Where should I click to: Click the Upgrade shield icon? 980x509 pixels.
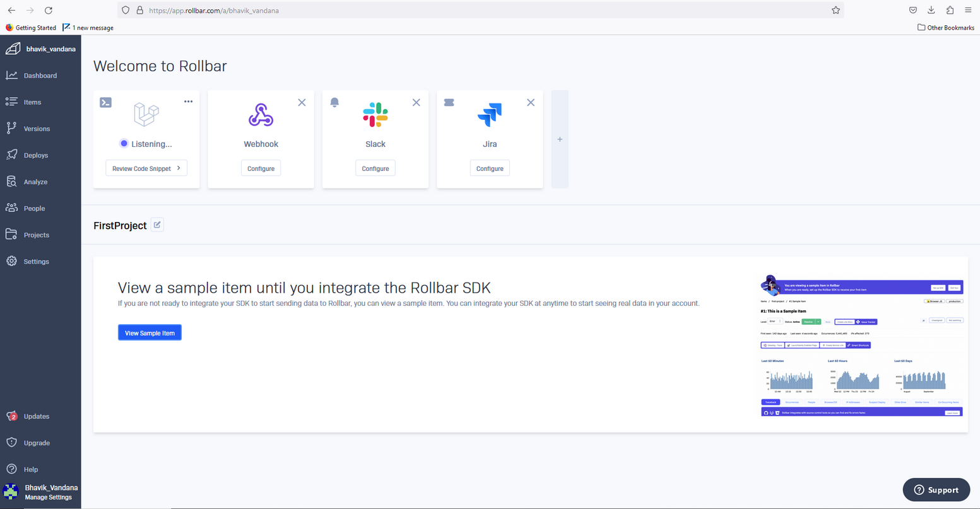coord(11,443)
